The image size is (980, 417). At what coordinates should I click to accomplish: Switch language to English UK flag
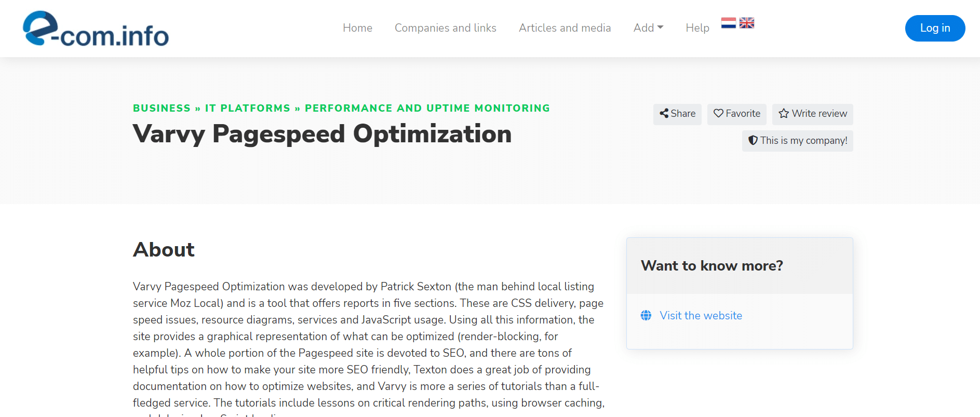coord(747,23)
